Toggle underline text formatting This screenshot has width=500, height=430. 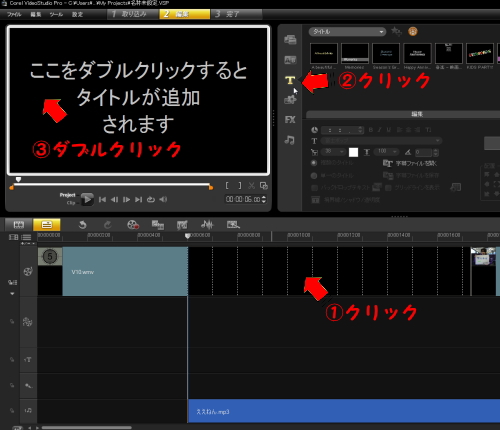(389, 130)
